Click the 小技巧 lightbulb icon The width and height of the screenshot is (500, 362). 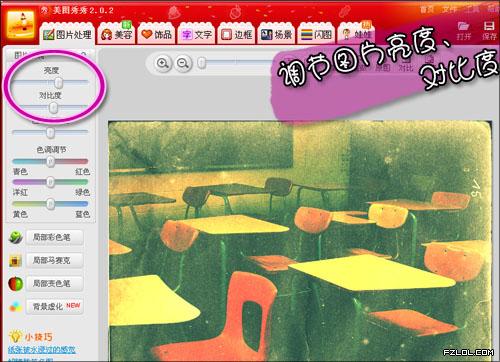[x=15, y=336]
